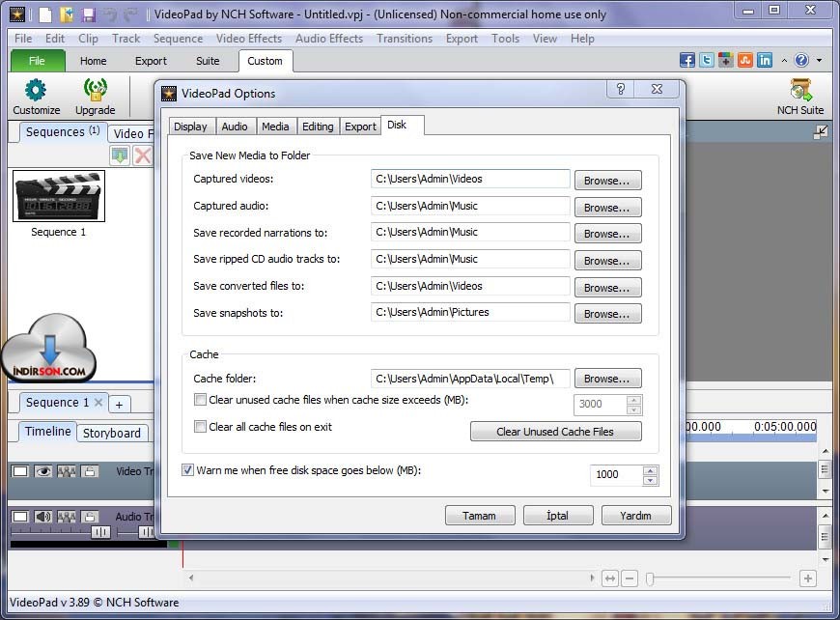Toggle the Video Track lock icon

pyautogui.click(x=90, y=471)
